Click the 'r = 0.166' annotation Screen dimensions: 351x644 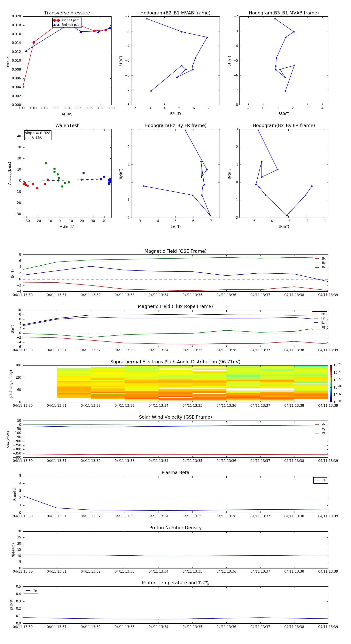pyautogui.click(x=34, y=137)
